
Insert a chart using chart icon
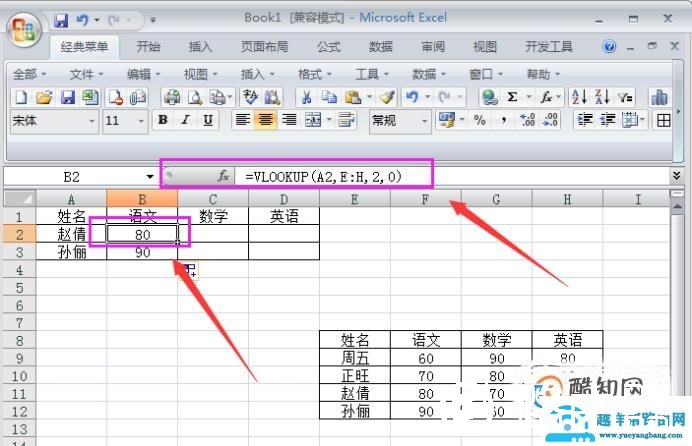pyautogui.click(x=659, y=97)
